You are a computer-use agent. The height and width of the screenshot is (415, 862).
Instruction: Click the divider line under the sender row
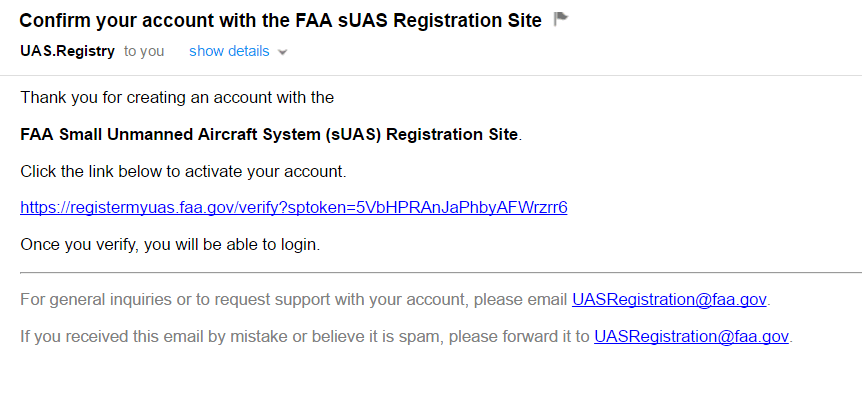(x=431, y=75)
